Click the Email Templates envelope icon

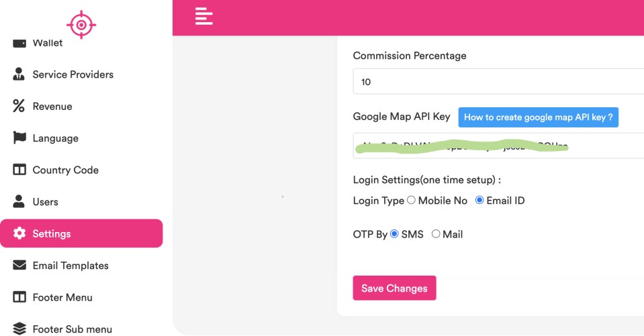point(19,266)
